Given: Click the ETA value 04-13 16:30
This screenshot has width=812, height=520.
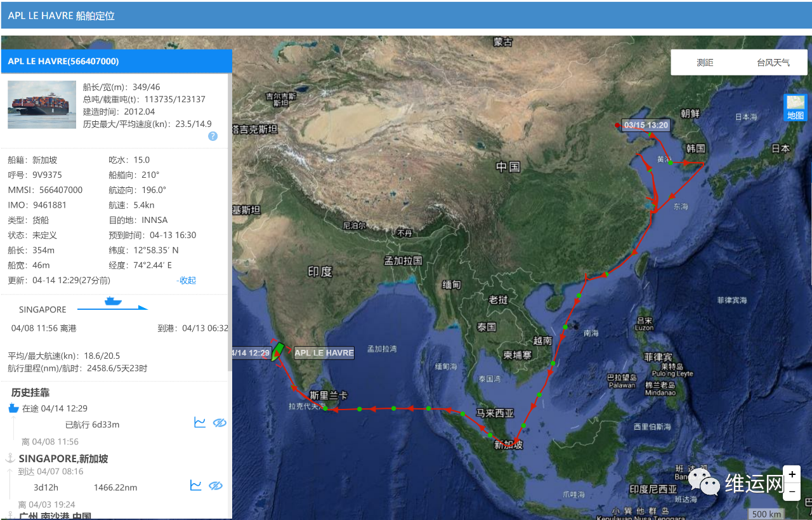Looking at the screenshot, I should 173,235.
